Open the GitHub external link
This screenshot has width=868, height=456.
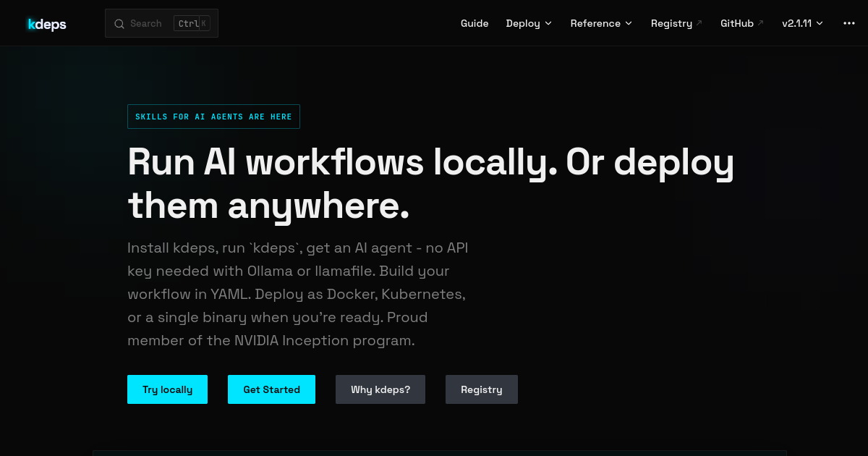click(742, 23)
